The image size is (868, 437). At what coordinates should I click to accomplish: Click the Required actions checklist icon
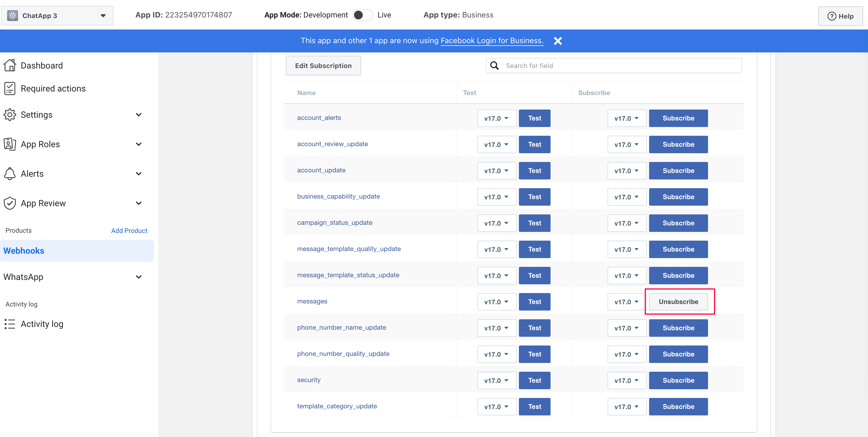tap(10, 88)
